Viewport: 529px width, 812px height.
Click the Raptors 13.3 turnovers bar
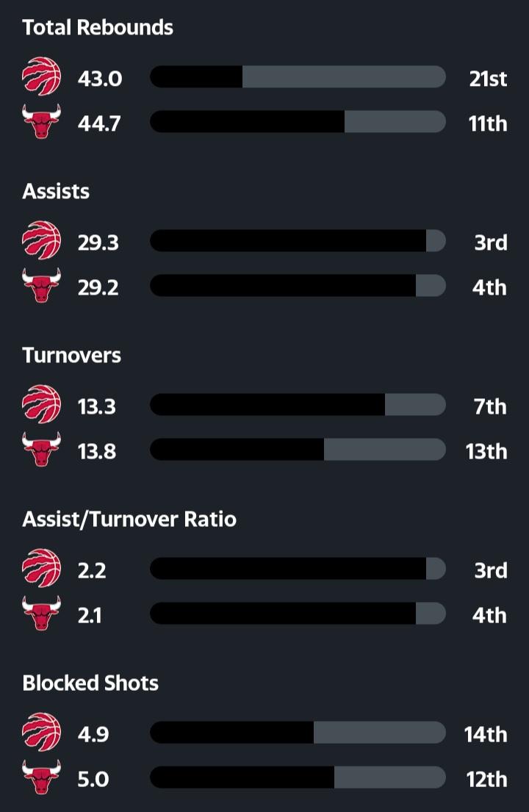point(298,405)
